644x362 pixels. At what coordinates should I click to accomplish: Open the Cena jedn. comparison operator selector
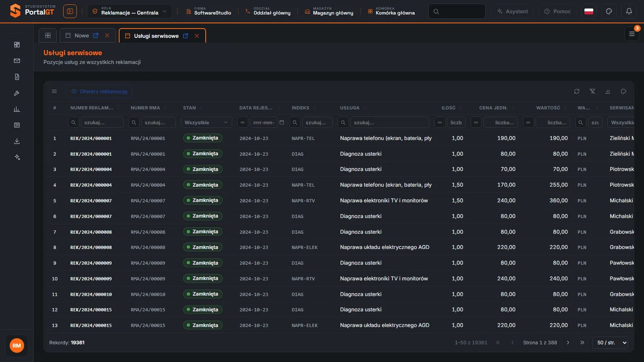tap(476, 122)
